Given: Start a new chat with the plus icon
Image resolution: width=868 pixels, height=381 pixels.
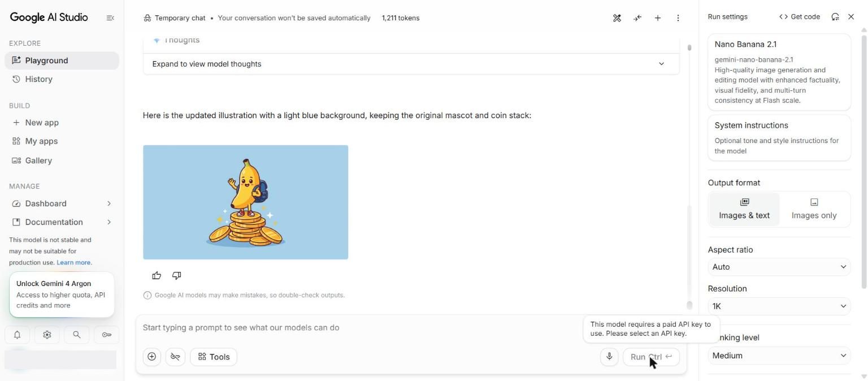Looking at the screenshot, I should click(x=658, y=18).
